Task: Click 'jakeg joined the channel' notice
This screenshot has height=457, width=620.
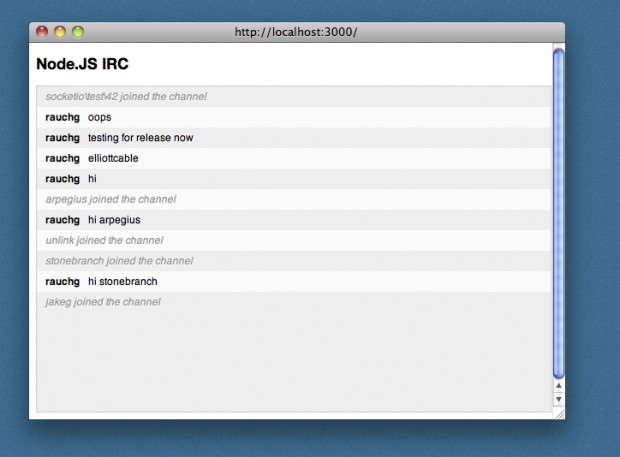Action: point(103,302)
